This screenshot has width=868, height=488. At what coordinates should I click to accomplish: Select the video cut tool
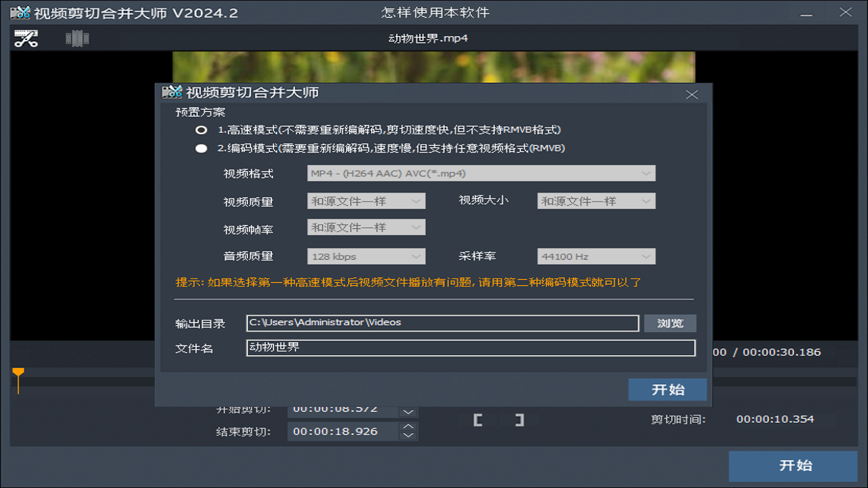[x=25, y=38]
